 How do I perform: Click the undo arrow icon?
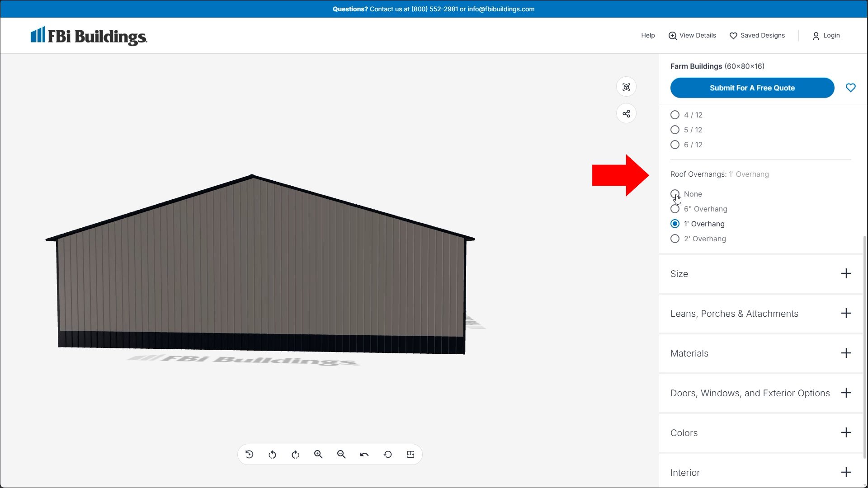click(364, 455)
